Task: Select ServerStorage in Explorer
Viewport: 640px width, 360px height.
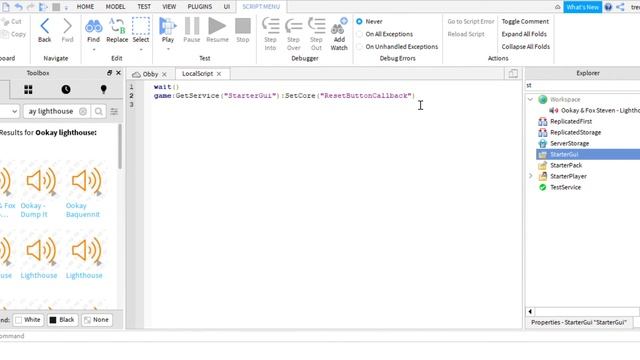Action: click(569, 143)
